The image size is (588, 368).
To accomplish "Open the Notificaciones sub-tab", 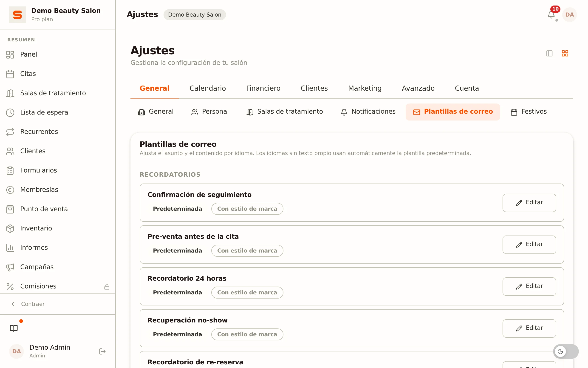I will click(368, 112).
